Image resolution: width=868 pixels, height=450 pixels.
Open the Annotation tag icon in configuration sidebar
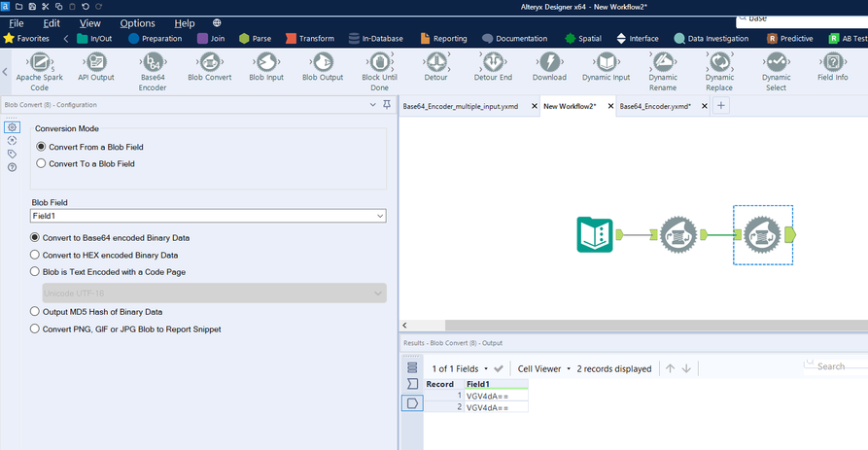(x=12, y=154)
